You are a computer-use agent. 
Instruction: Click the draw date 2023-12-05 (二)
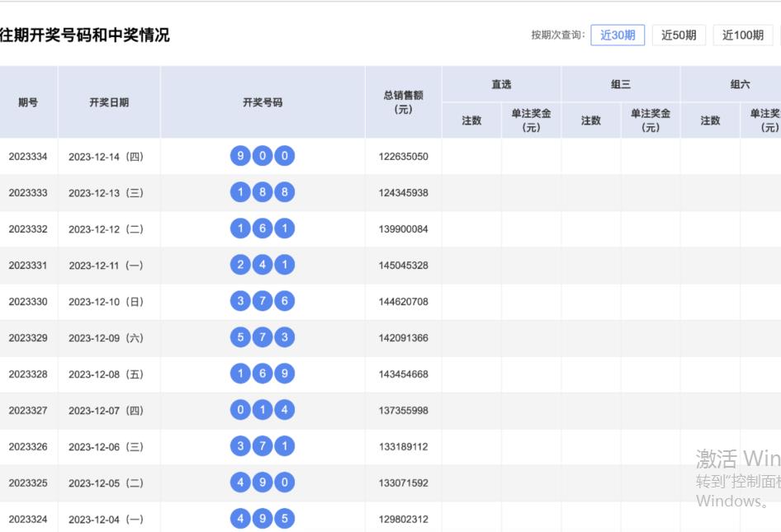point(106,483)
